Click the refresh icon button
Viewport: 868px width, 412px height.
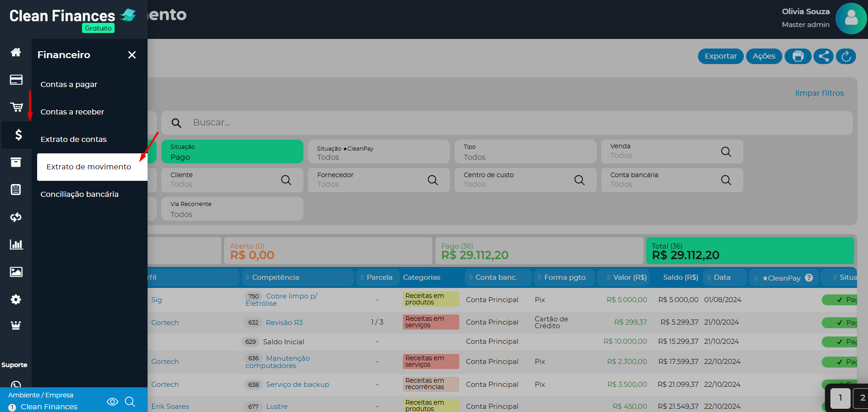pos(846,56)
